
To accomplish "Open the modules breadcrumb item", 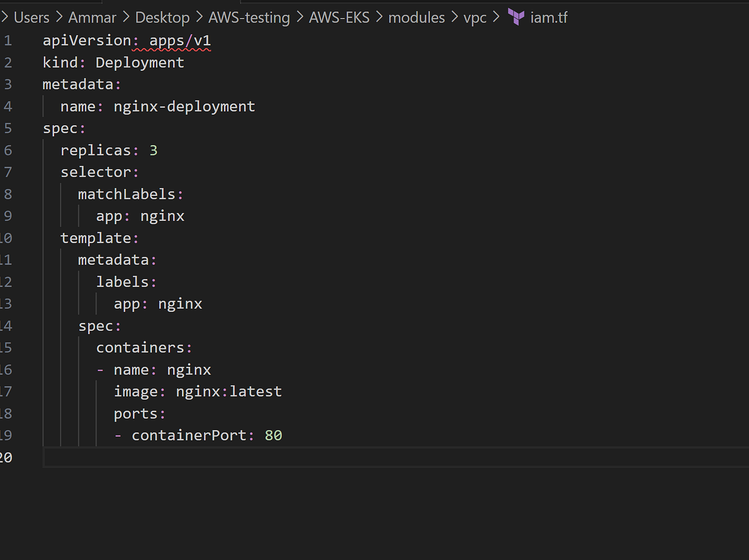I will [x=416, y=17].
